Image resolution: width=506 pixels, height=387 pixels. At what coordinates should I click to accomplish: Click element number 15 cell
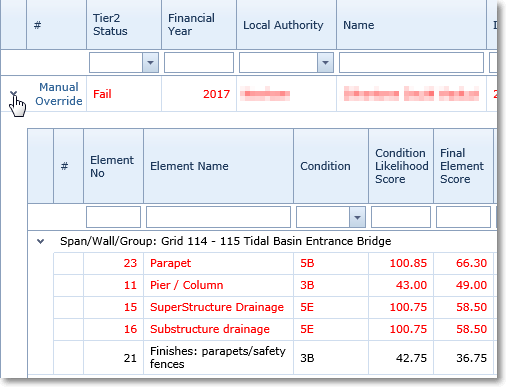[x=113, y=307]
